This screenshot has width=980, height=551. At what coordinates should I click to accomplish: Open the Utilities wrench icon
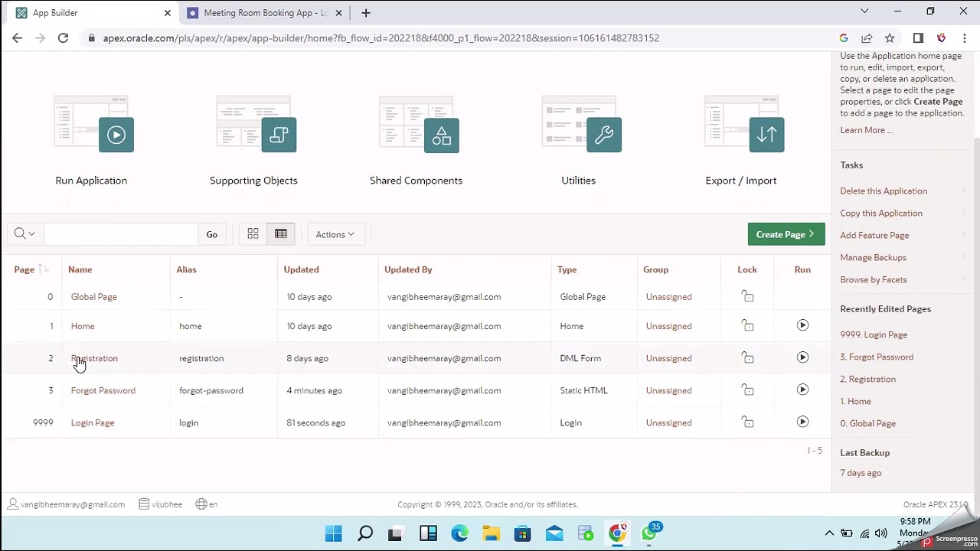[x=581, y=125]
